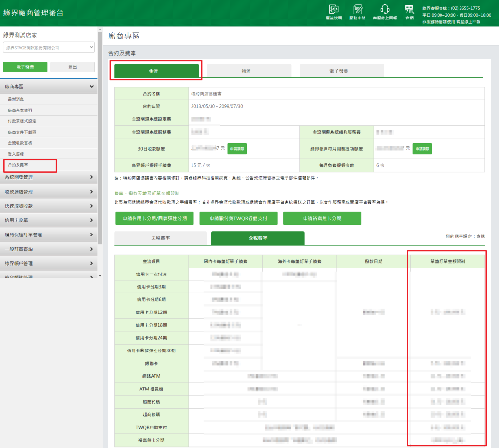Click 申請調額 button next to 每月限制提領額度

(422, 149)
